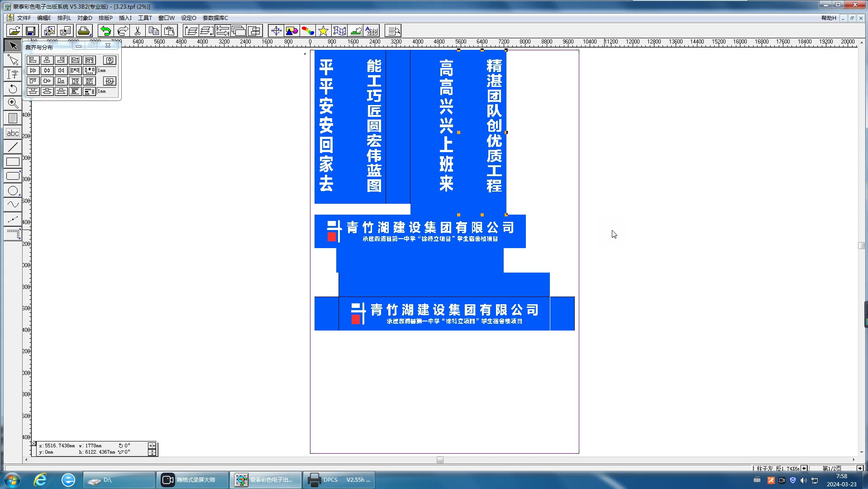Switch to D:\ explorer taskbar window
This screenshot has height=489, width=868.
point(119,480)
